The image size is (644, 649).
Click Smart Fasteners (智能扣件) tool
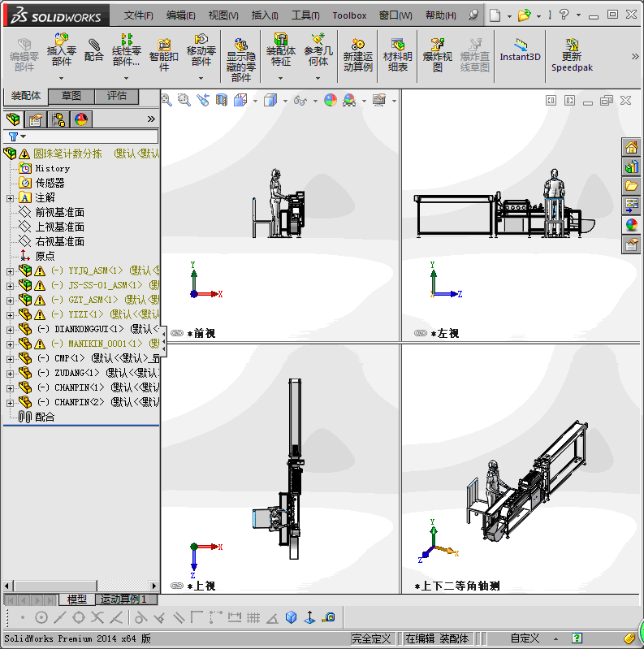pos(164,54)
